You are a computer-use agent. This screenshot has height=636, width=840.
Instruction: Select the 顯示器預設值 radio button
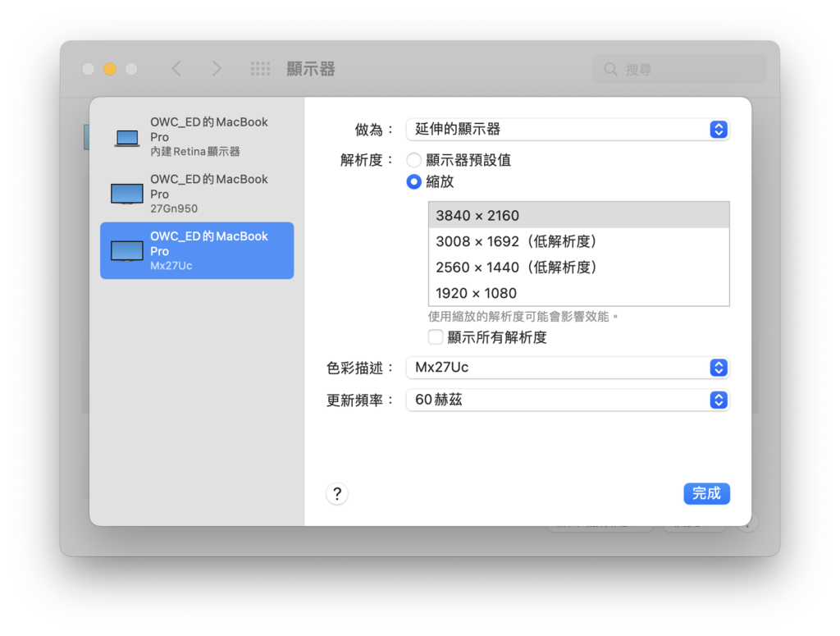[x=413, y=160]
